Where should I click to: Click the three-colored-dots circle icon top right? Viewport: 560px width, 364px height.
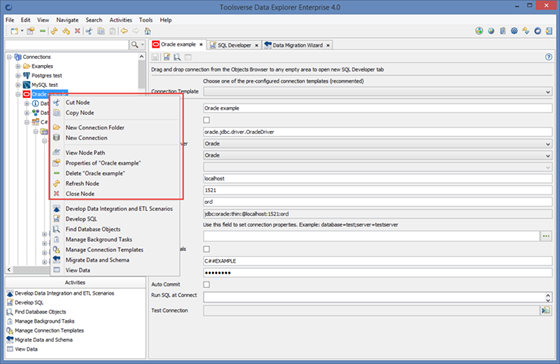[x=479, y=31]
